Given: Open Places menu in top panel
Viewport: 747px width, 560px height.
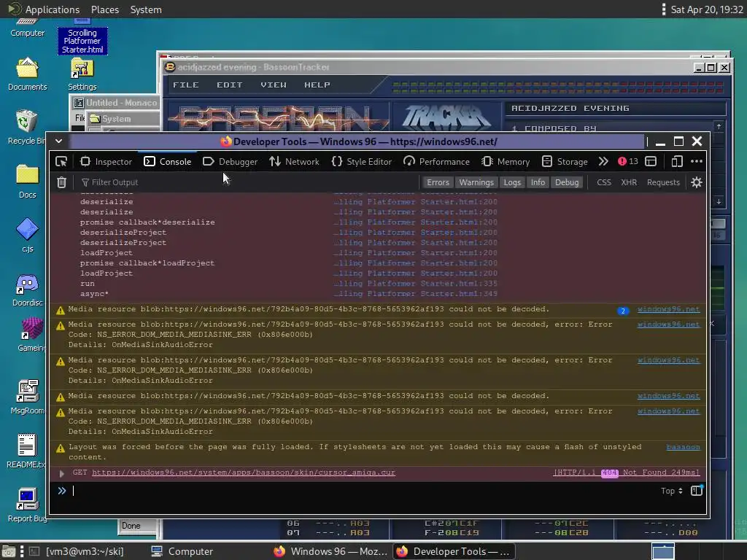Looking at the screenshot, I should (105, 9).
